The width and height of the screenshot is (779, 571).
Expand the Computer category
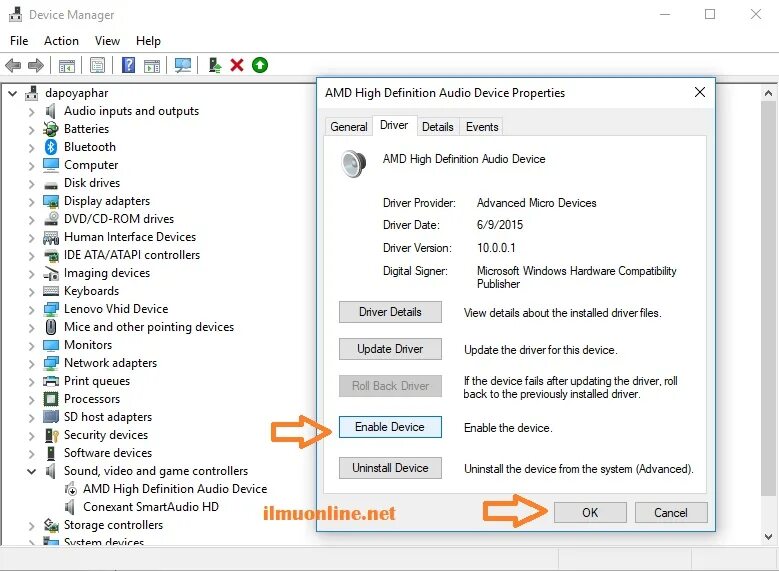pos(32,165)
